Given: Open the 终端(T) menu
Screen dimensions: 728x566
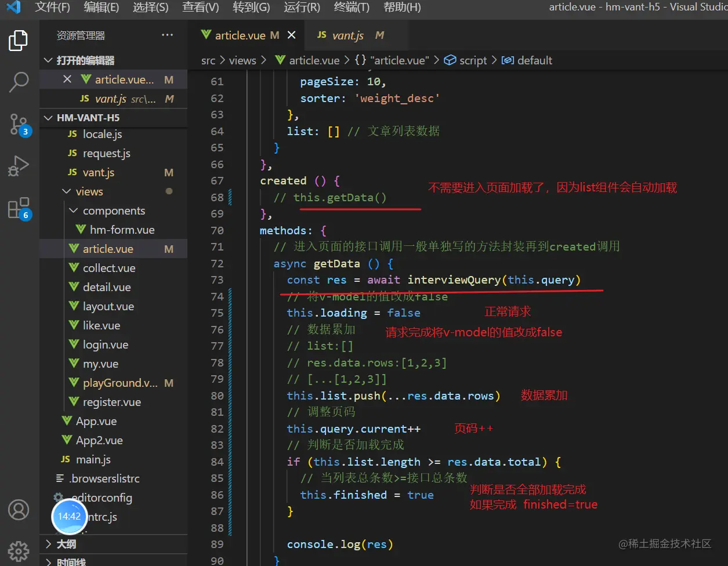Looking at the screenshot, I should [352, 8].
